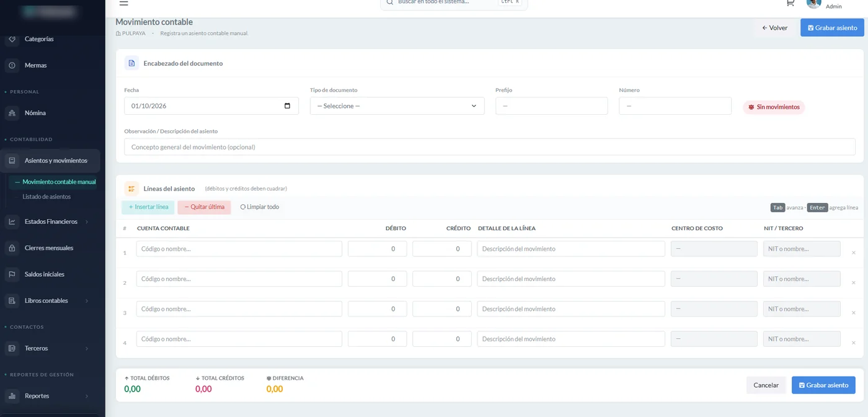Focus the Observación / Descripción del asiento field
The height and width of the screenshot is (417, 868).
click(x=490, y=147)
